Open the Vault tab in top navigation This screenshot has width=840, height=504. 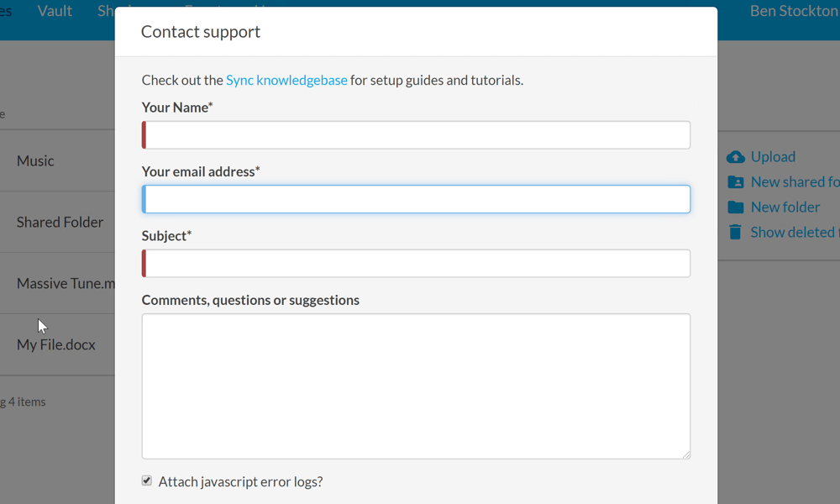pos(55,11)
